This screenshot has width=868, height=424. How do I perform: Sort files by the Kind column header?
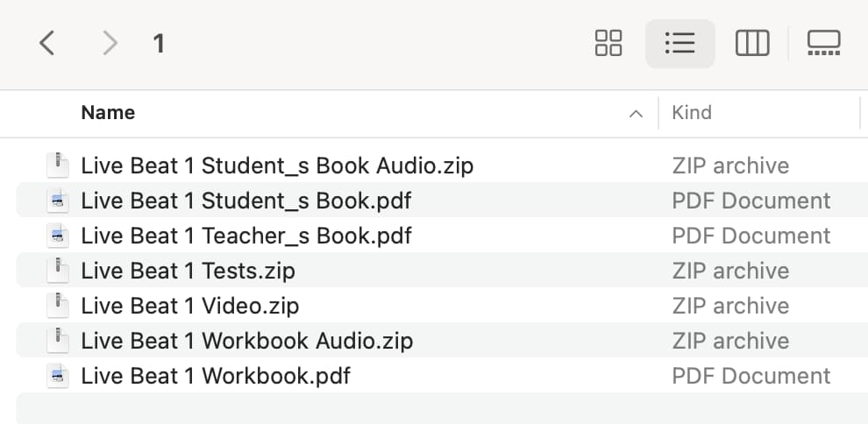(x=692, y=113)
